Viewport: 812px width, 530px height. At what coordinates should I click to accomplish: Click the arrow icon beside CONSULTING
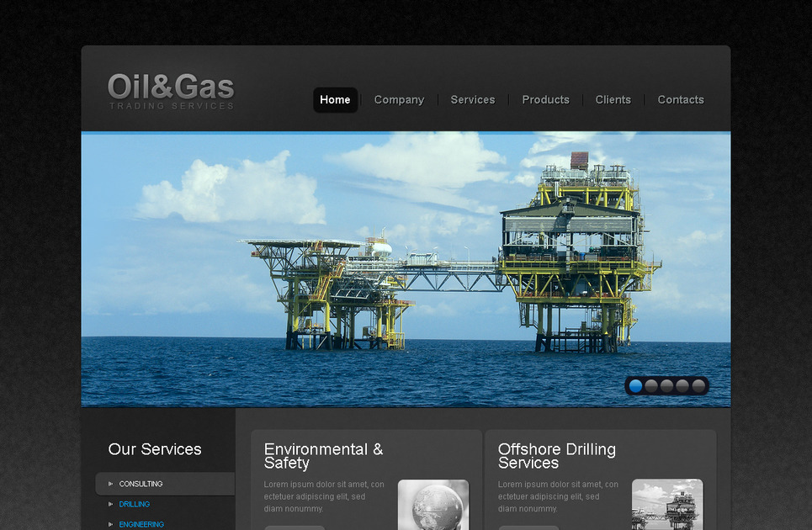(x=110, y=484)
